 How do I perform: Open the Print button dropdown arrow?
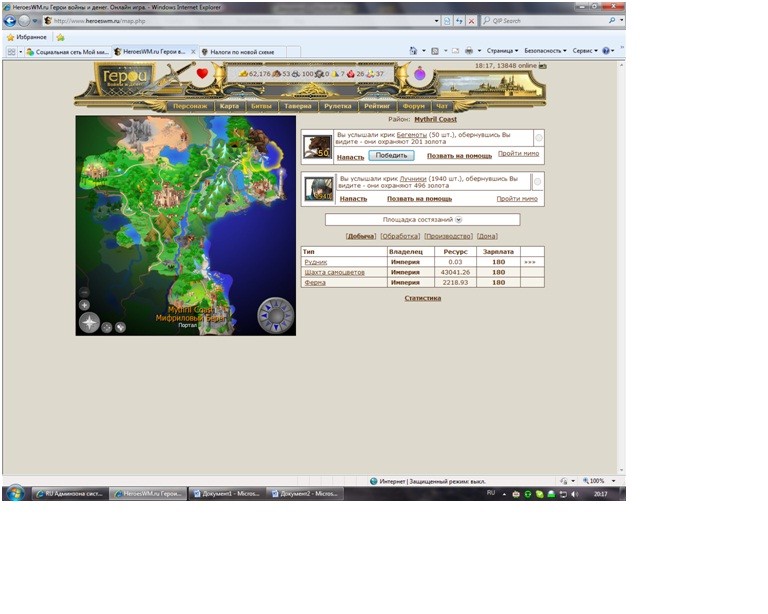point(479,50)
